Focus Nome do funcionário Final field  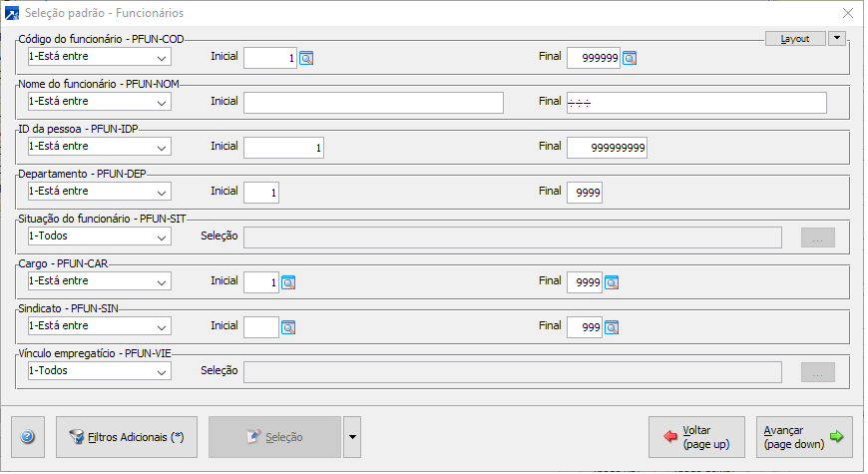coord(697,103)
